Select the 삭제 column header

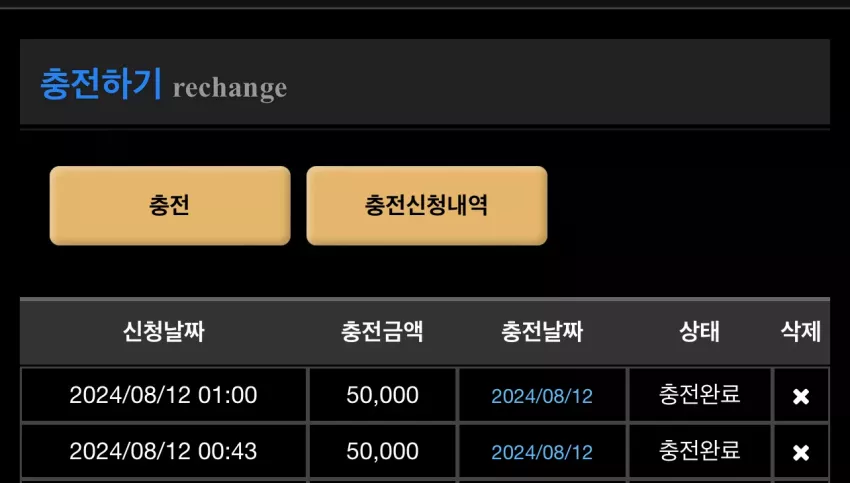click(x=801, y=331)
